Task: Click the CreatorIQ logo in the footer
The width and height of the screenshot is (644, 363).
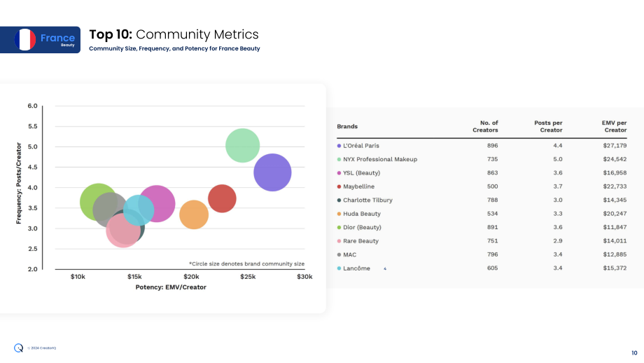Action: tap(18, 348)
